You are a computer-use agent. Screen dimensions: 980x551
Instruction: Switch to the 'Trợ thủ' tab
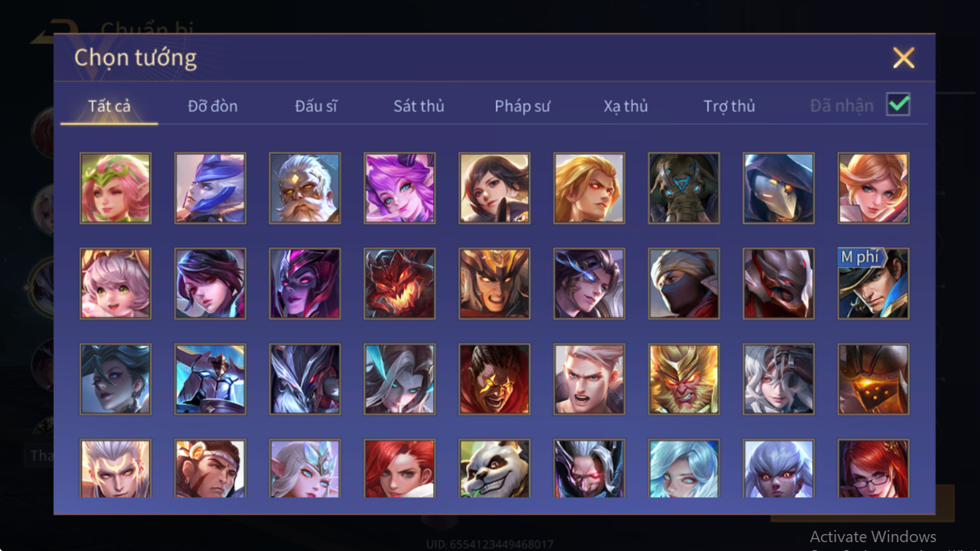point(729,106)
